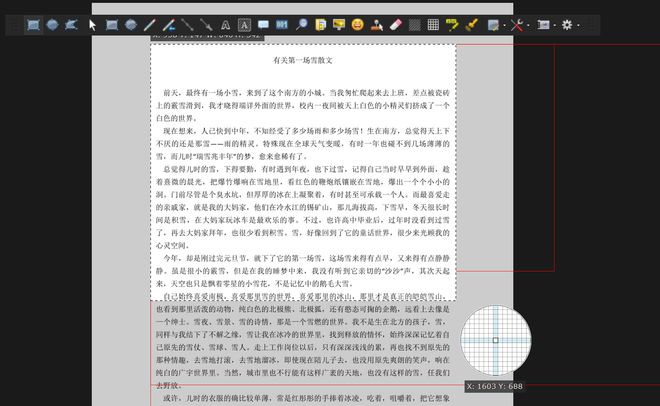Open the wrench and screwdriver tools
Image resolution: width=660 pixels, height=406 pixels.
tap(517, 25)
